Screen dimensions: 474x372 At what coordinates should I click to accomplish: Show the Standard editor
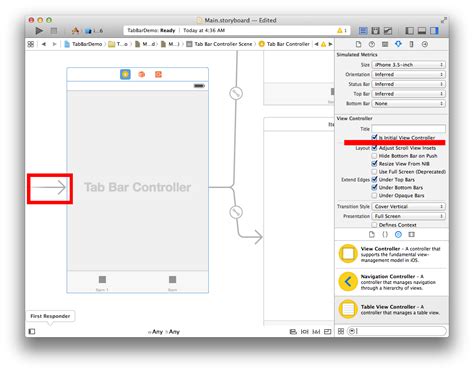pyautogui.click(x=363, y=31)
